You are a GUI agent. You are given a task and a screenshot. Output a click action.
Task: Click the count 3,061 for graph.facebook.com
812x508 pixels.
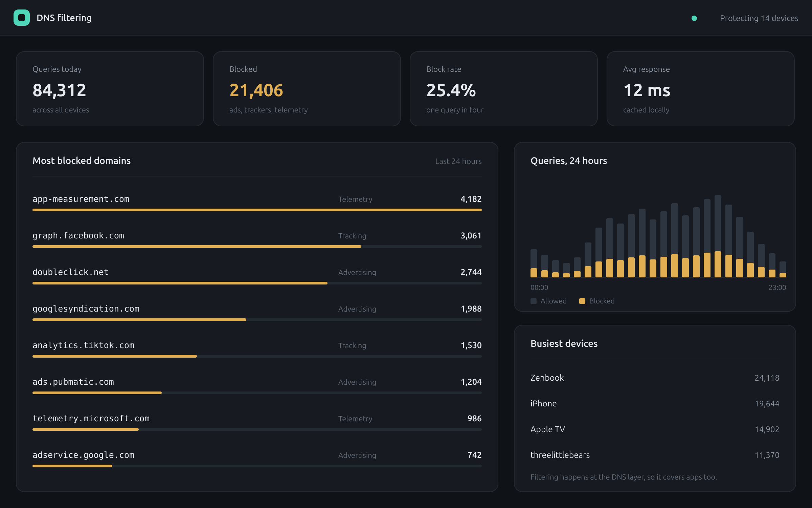point(471,236)
